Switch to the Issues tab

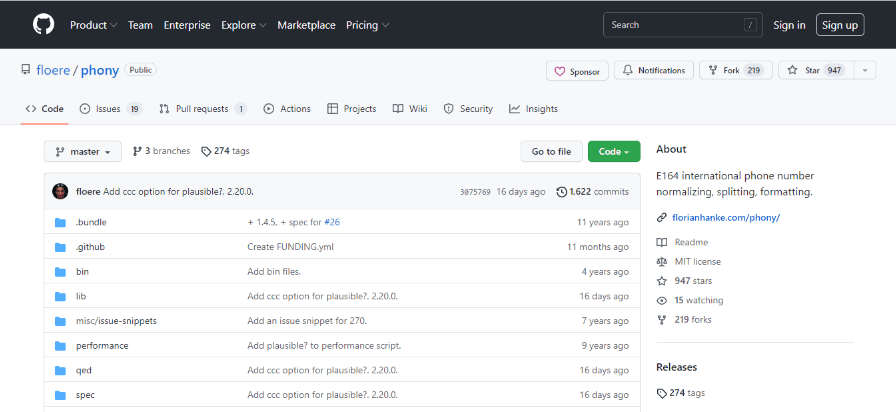coord(109,109)
